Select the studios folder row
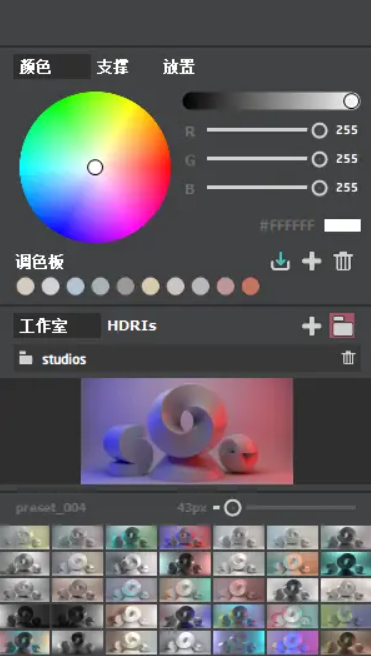The image size is (371, 656). click(187, 359)
